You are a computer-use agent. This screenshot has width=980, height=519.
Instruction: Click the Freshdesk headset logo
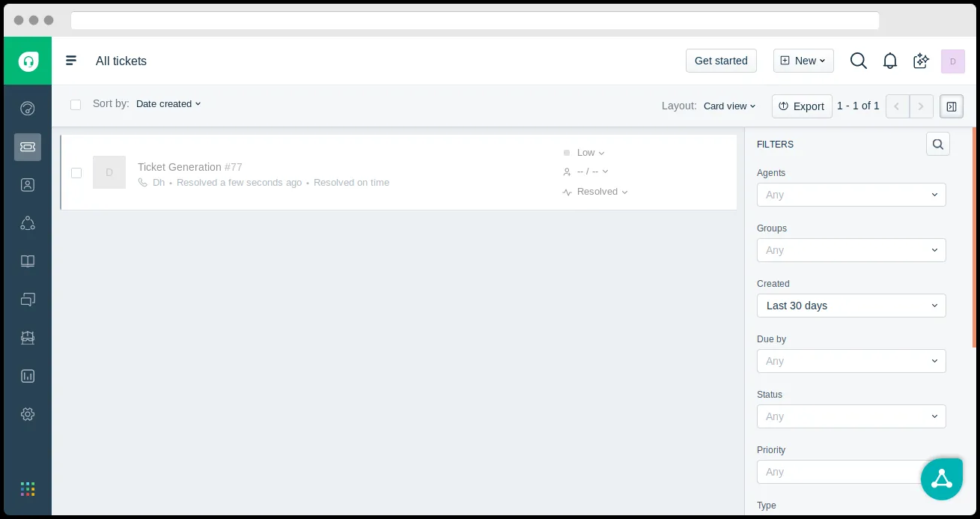[x=28, y=61]
